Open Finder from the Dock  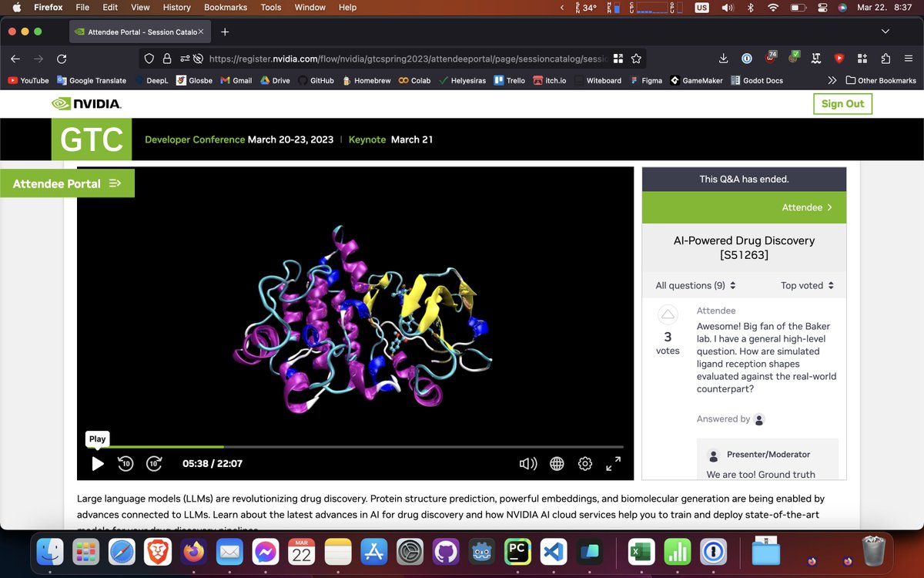(51, 552)
